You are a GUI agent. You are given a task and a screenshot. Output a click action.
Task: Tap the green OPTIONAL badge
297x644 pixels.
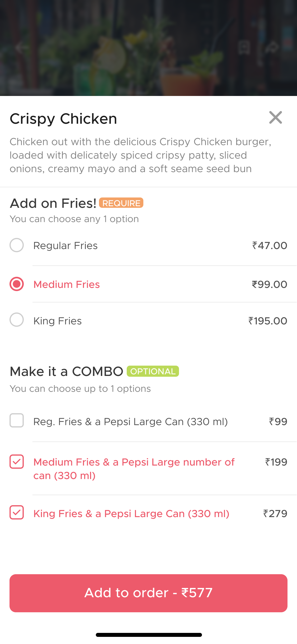[153, 371]
